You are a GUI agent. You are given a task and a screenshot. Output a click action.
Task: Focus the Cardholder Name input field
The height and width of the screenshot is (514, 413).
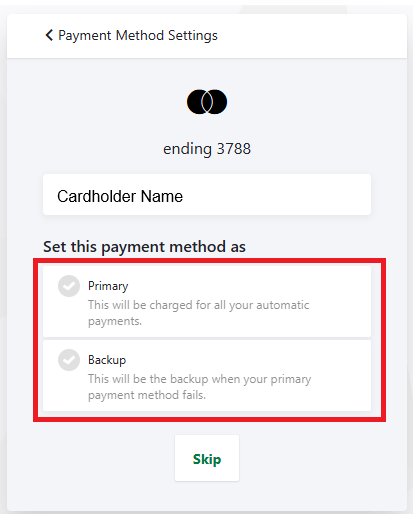click(207, 195)
